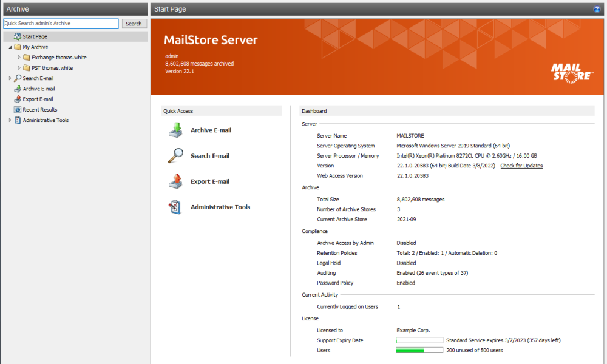Click the Export E-mail quick access icon

click(175, 181)
